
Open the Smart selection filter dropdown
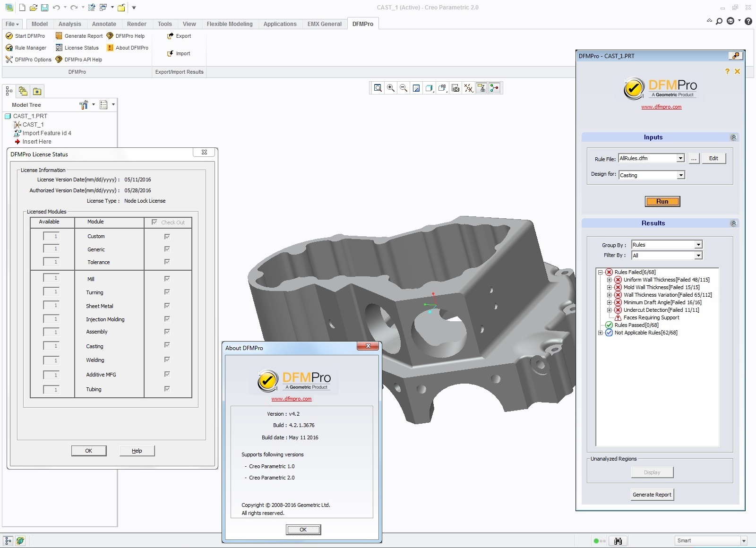click(x=744, y=541)
